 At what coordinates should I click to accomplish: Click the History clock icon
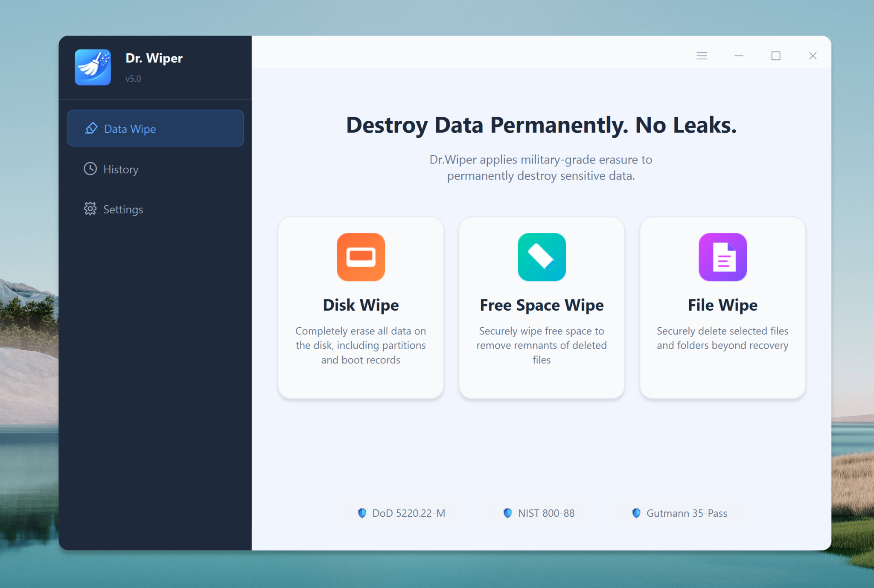point(90,169)
